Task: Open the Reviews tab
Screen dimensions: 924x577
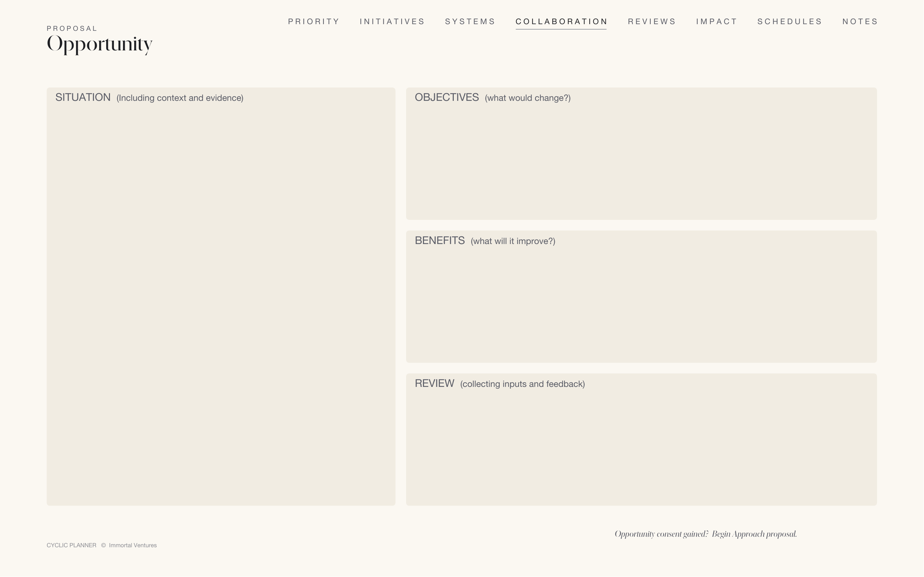Action: pos(652,21)
